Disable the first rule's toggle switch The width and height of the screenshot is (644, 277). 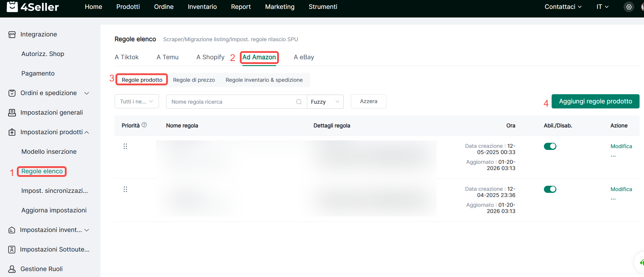(x=550, y=146)
